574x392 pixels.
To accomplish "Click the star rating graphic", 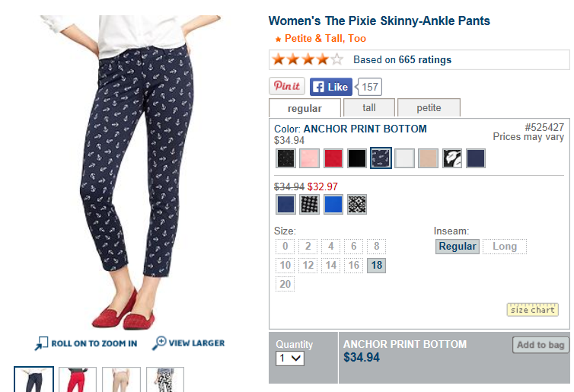I will click(308, 59).
